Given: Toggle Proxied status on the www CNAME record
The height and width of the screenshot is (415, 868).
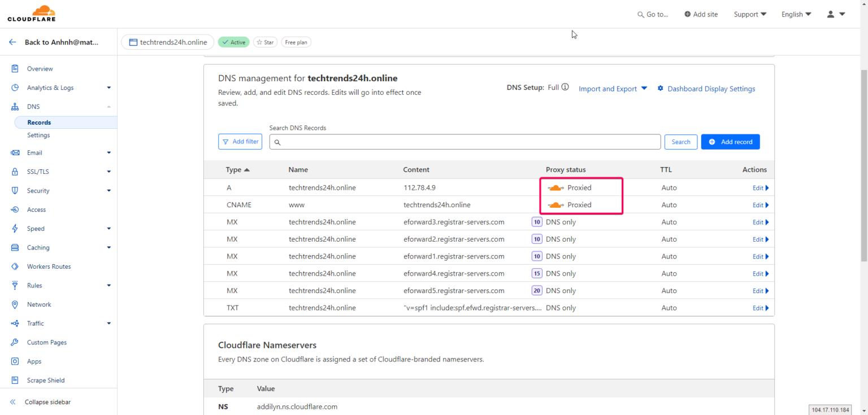Looking at the screenshot, I should click(x=556, y=204).
